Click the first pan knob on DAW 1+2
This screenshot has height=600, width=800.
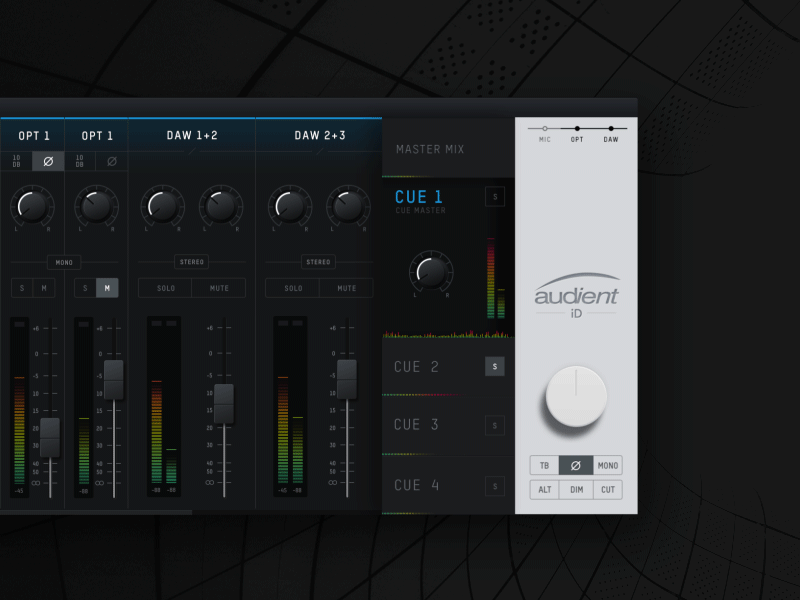click(162, 207)
